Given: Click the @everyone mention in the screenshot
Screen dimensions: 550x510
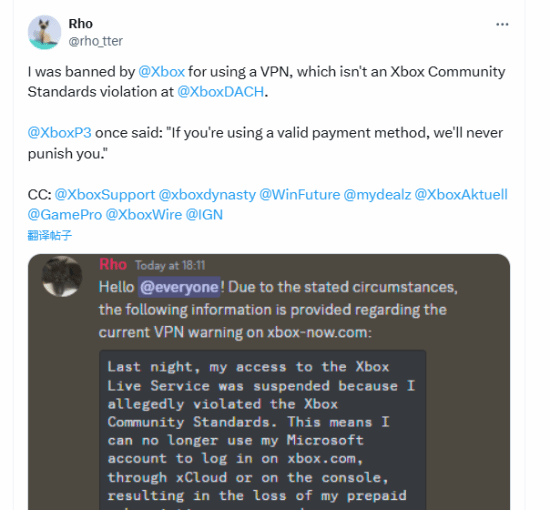Looking at the screenshot, I should (179, 287).
